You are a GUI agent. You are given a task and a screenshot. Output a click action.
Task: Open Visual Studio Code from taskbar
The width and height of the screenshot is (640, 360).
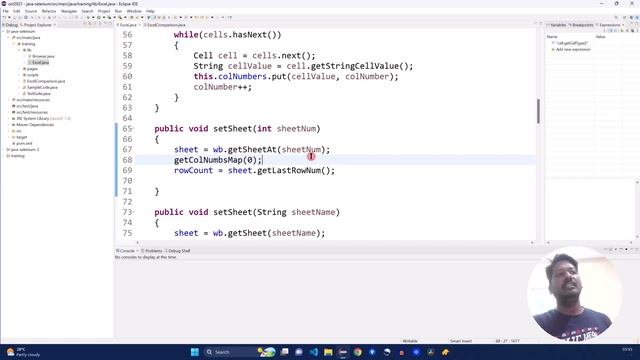point(313,352)
